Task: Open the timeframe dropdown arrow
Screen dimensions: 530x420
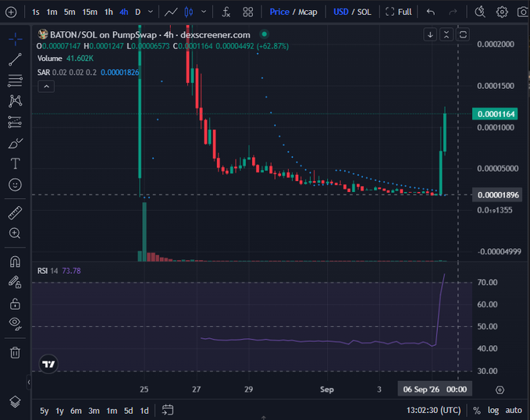Action: (x=151, y=12)
